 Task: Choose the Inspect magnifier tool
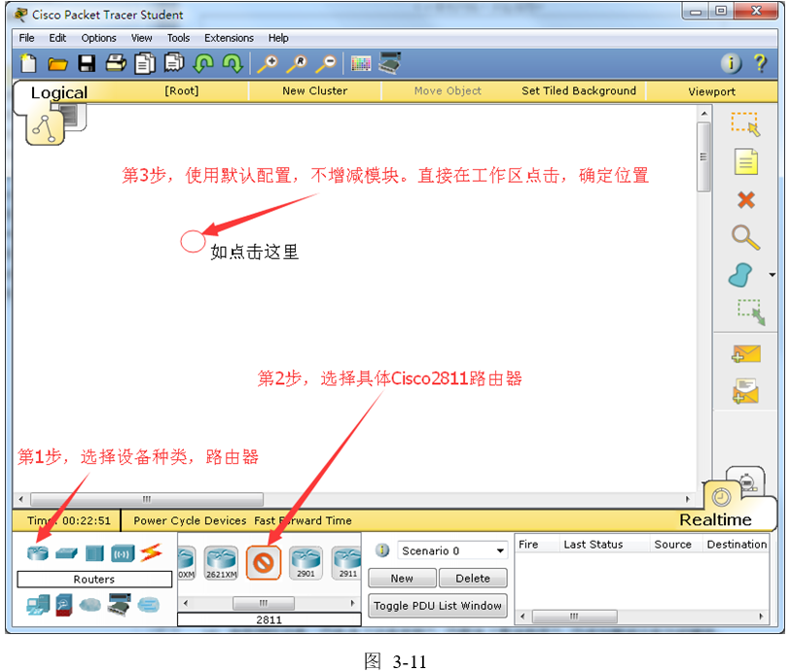(x=745, y=236)
